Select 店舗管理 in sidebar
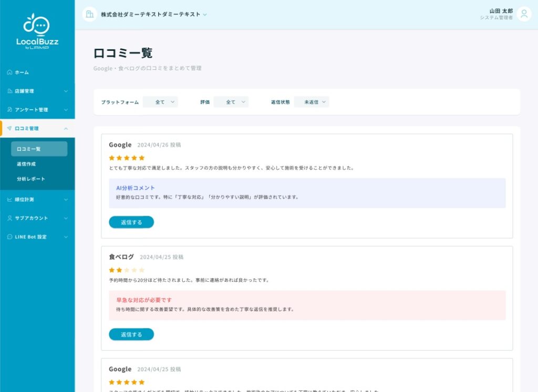Viewport: 538px width, 392px height. [x=37, y=91]
